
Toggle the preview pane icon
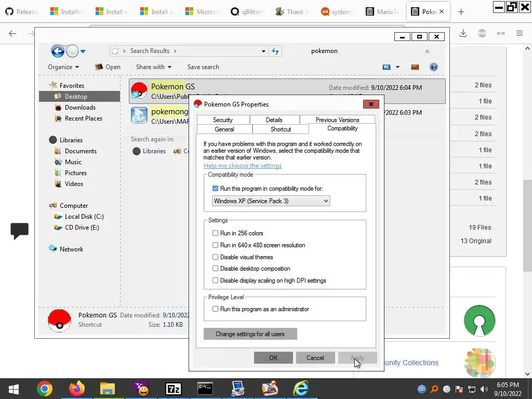pyautogui.click(x=415, y=67)
